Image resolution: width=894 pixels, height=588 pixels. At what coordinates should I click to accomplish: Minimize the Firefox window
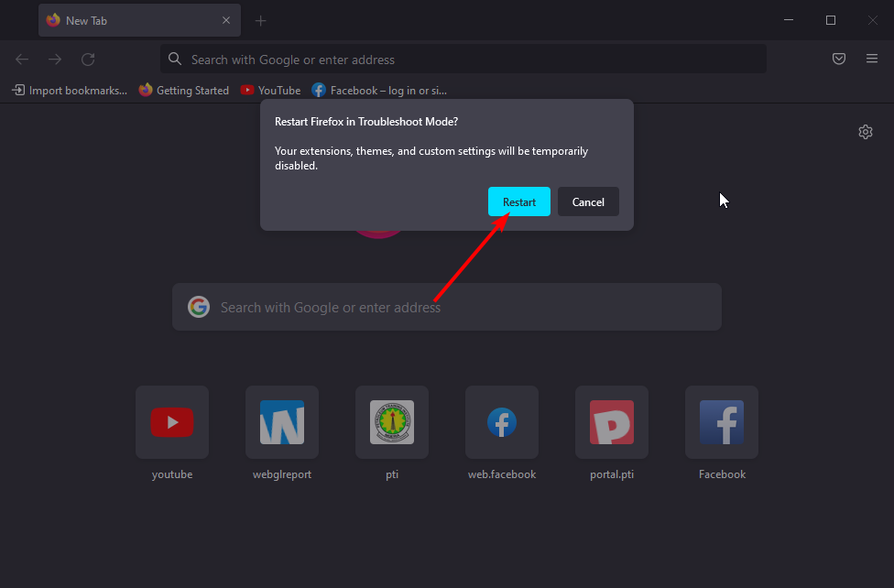(789, 20)
